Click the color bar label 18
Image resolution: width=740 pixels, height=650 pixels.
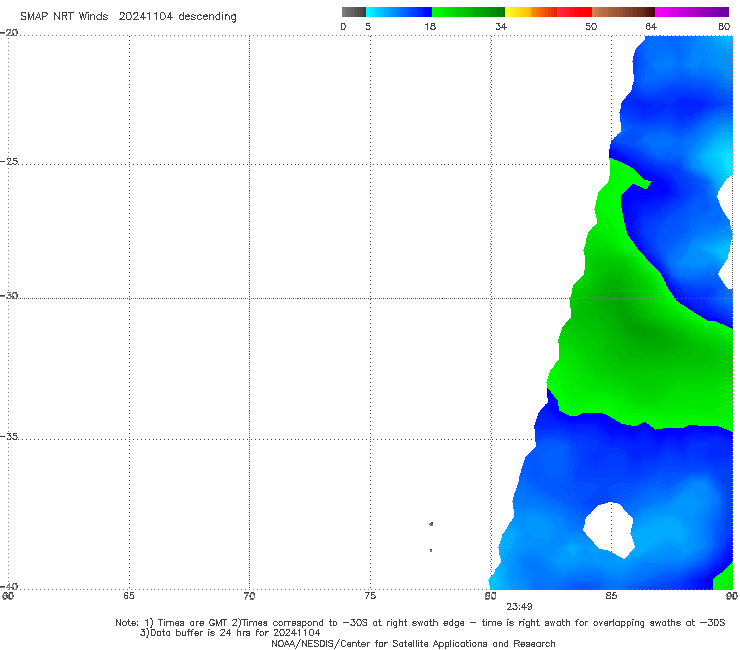click(430, 26)
